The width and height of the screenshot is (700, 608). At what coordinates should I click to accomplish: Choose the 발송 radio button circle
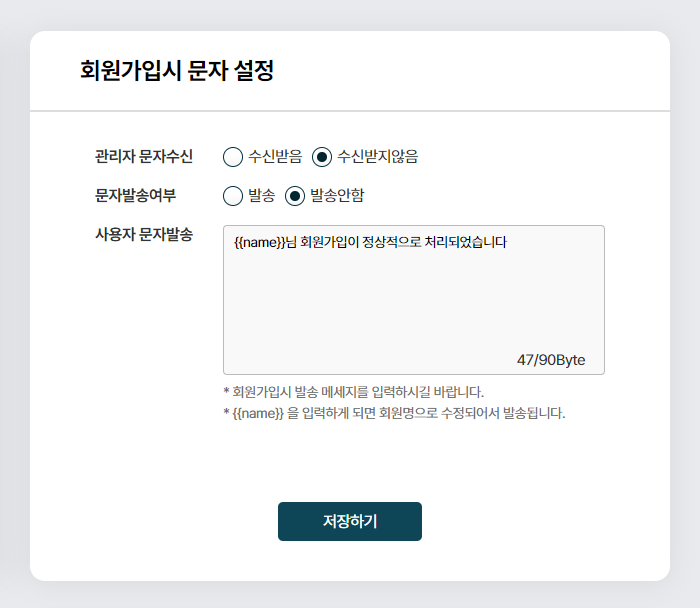[233, 196]
